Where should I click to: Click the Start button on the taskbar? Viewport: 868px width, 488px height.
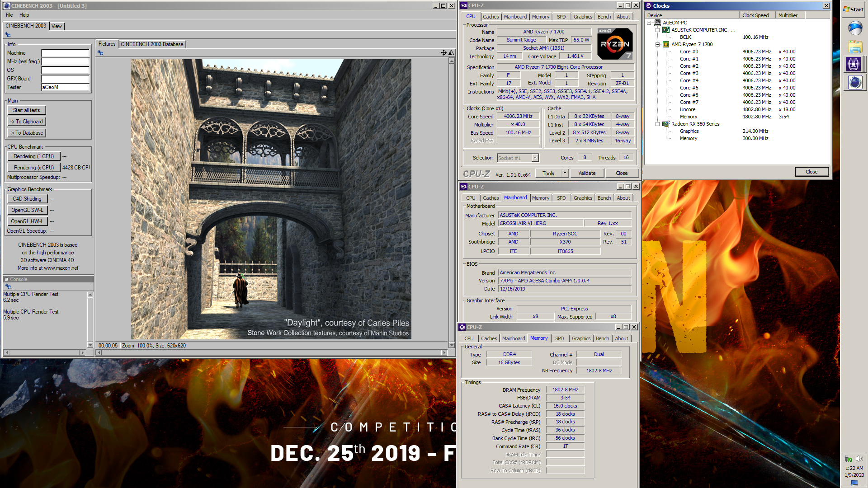point(853,9)
